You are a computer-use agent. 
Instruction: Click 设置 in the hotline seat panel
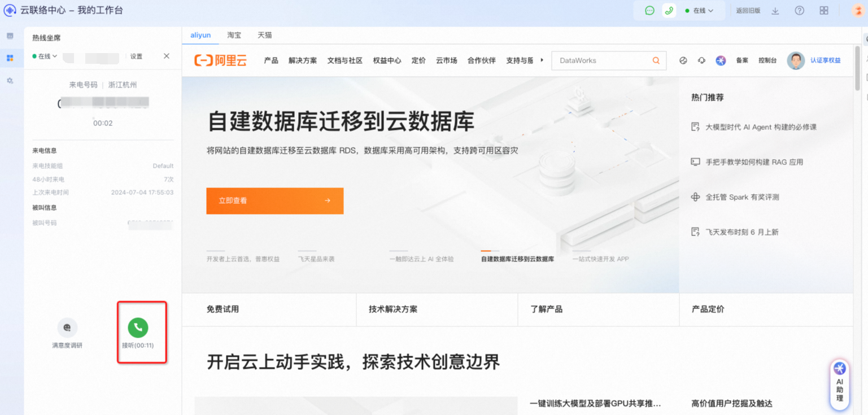[136, 56]
